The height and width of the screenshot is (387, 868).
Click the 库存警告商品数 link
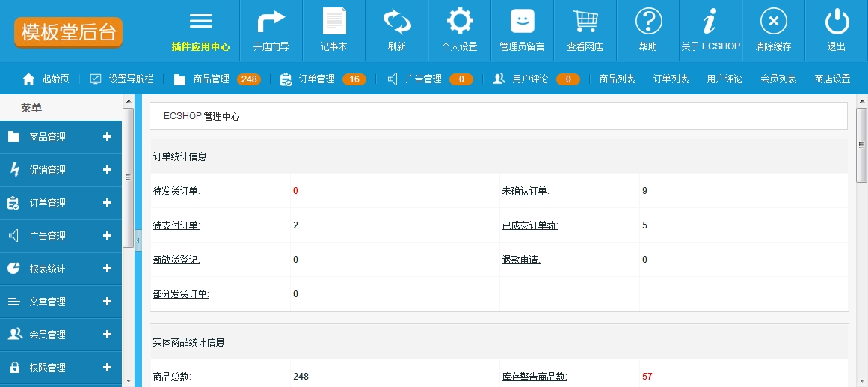pyautogui.click(x=535, y=377)
